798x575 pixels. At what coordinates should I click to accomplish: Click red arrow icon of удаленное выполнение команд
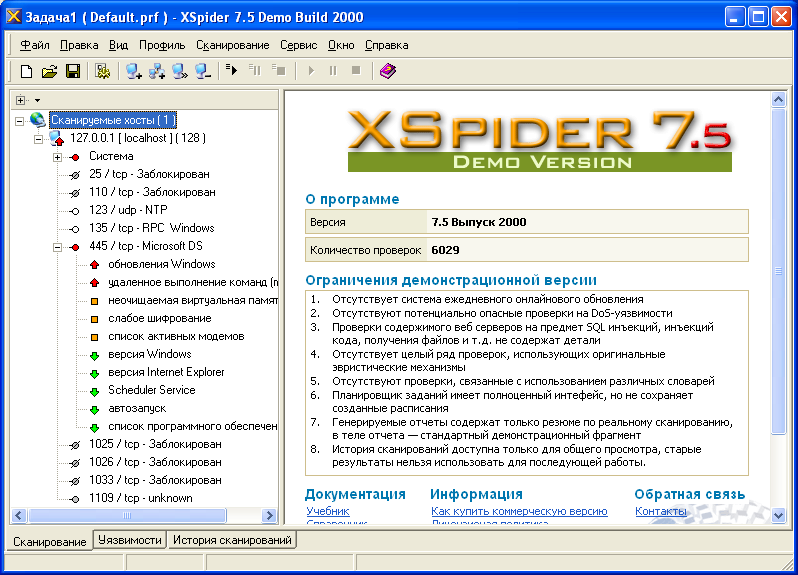click(95, 282)
